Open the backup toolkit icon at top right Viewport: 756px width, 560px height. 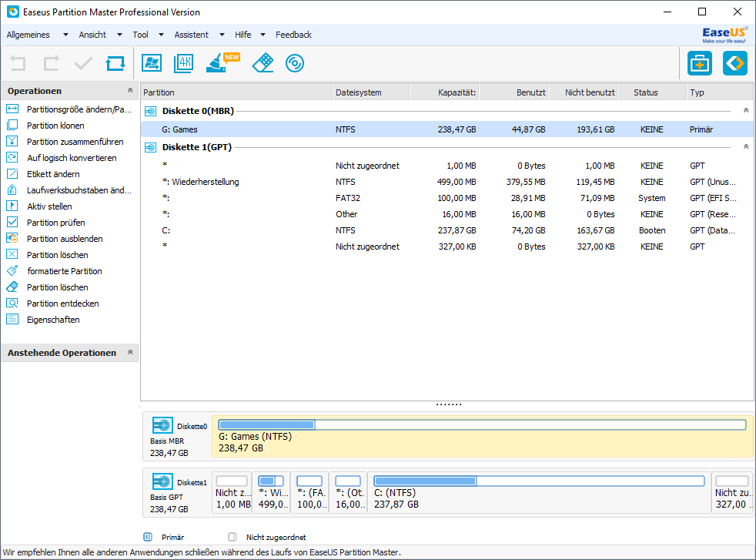coord(700,63)
